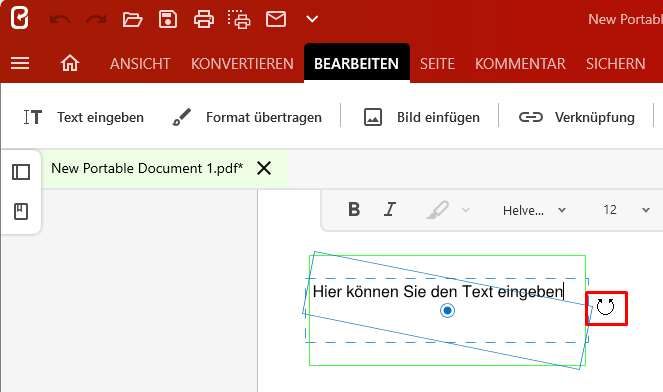The image size is (663, 392).
Task: Toggle bold formatting
Action: click(354, 209)
